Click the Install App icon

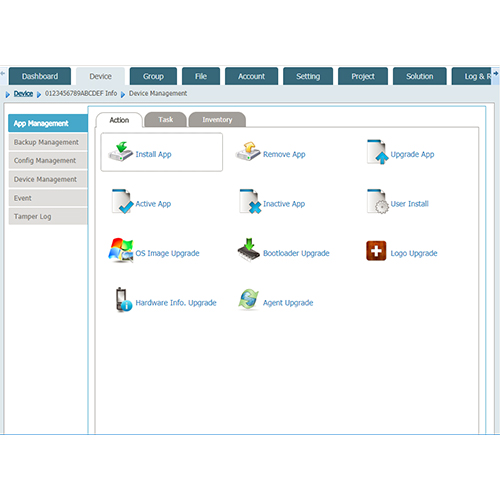pyautogui.click(x=121, y=152)
